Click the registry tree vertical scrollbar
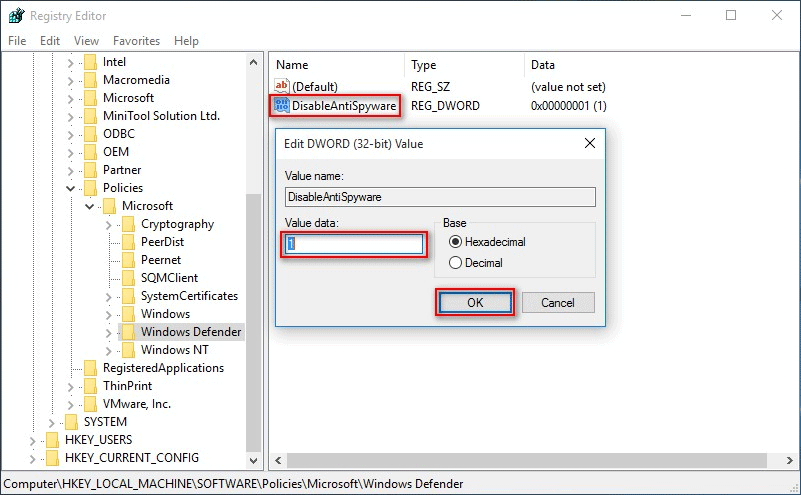Screen dimensions: 801x495 click(254, 300)
